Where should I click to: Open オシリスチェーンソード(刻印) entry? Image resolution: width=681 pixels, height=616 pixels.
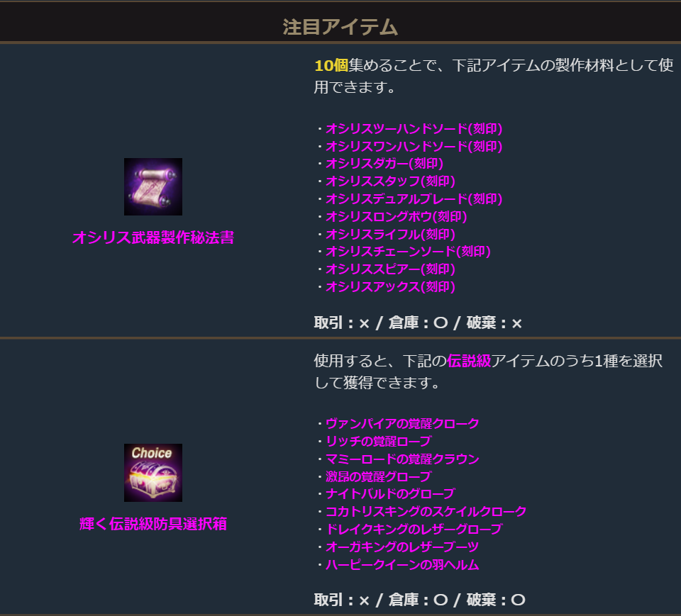(408, 252)
